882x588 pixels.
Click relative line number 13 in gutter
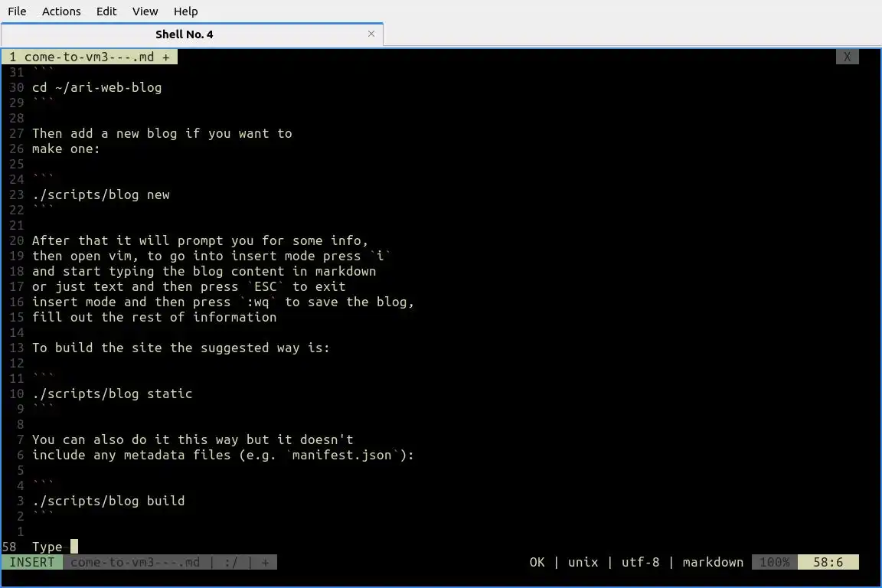pyautogui.click(x=16, y=348)
